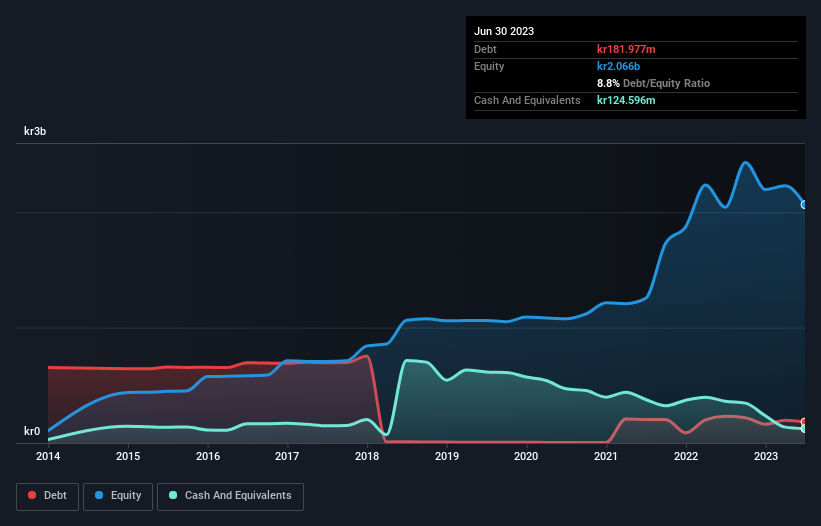Screen dimensions: 821x526
Task: Toggle the Equity series legend button
Action: (x=118, y=496)
